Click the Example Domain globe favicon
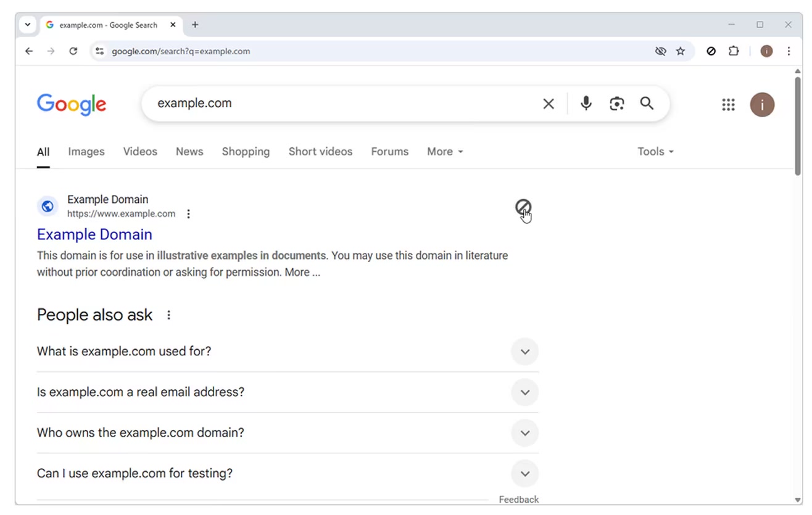 pyautogui.click(x=48, y=207)
